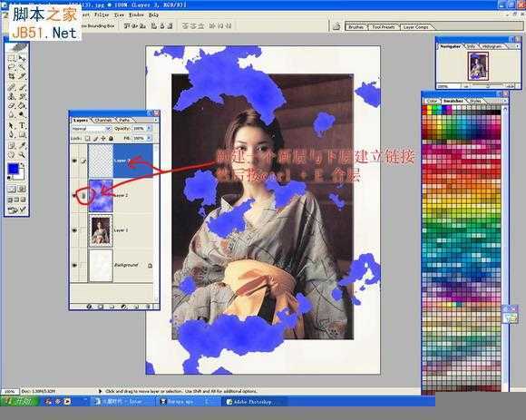Image resolution: width=526 pixels, height=420 pixels.
Task: Hide Layer 1 via its eye icon
Action: pyautogui.click(x=74, y=230)
